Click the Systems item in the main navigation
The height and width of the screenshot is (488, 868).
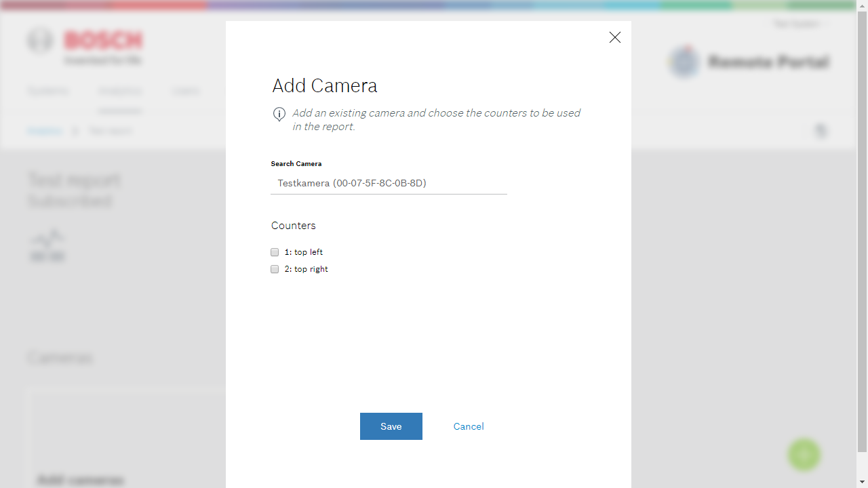(x=48, y=91)
